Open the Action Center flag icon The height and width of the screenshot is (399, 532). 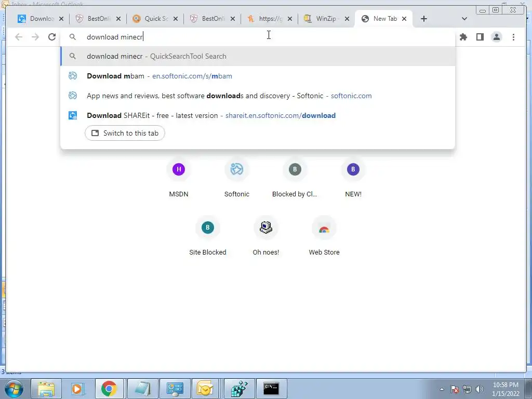tap(455, 389)
